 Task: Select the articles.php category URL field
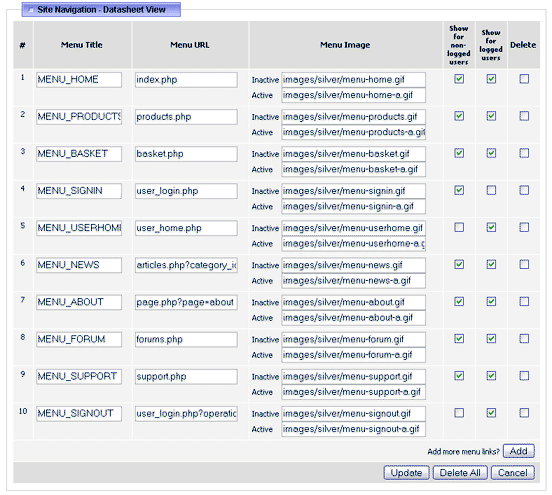(186, 265)
